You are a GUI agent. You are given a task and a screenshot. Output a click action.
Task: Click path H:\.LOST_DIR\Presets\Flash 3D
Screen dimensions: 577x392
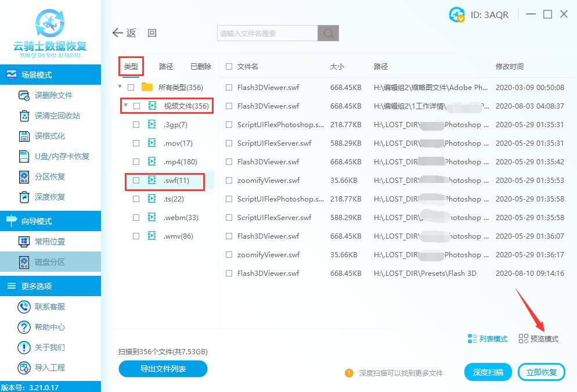point(425,273)
